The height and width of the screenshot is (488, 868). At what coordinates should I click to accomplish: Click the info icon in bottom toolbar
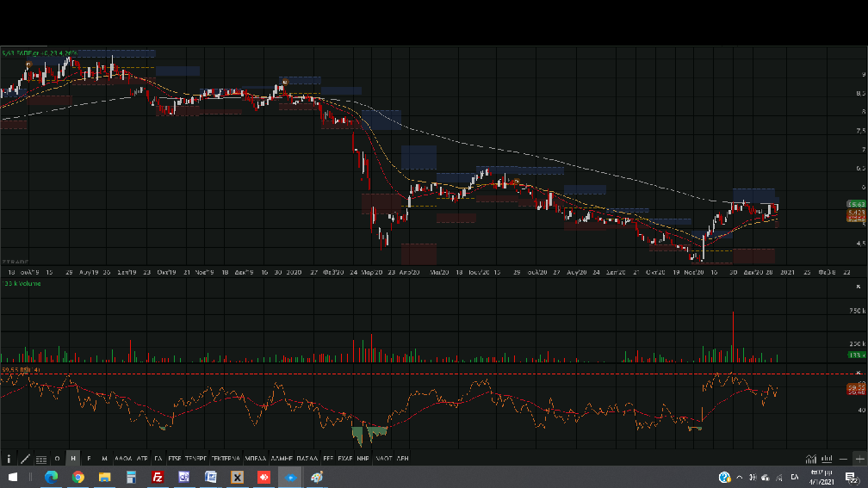point(9,459)
